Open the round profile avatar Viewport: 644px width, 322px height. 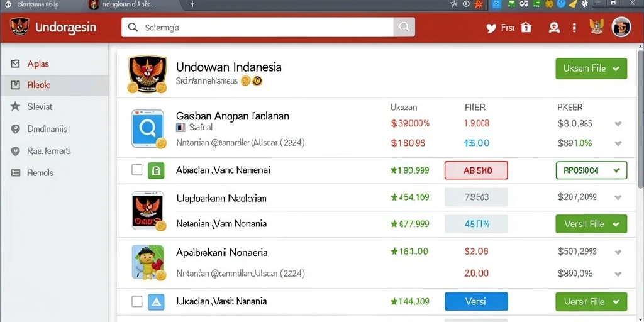pyautogui.click(x=621, y=27)
